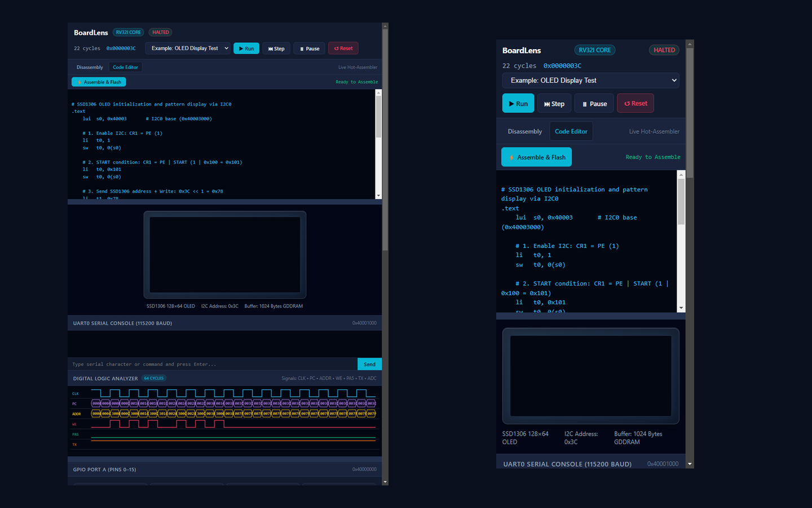Run the program in the wide BoardLens window
The height and width of the screenshot is (508, 812).
246,49
